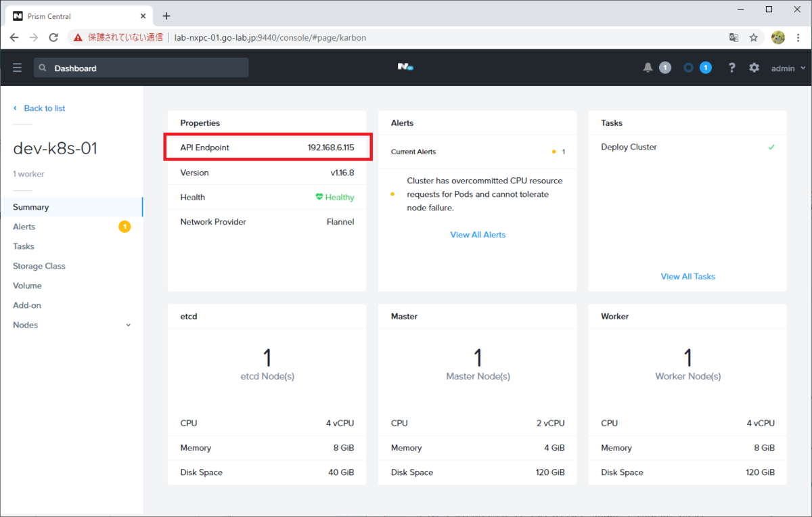This screenshot has width=812, height=517.
Task: Click the sidebar Alerts count badge
Action: pos(125,227)
